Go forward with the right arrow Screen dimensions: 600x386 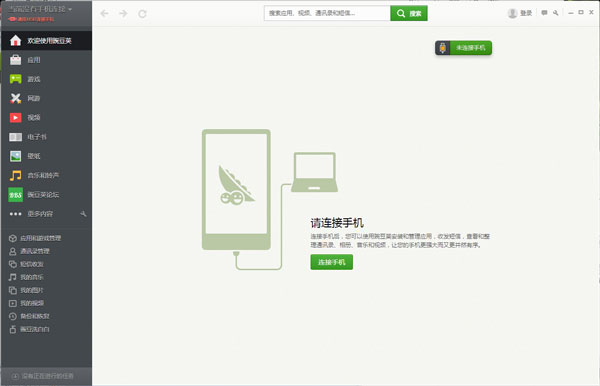(123, 14)
